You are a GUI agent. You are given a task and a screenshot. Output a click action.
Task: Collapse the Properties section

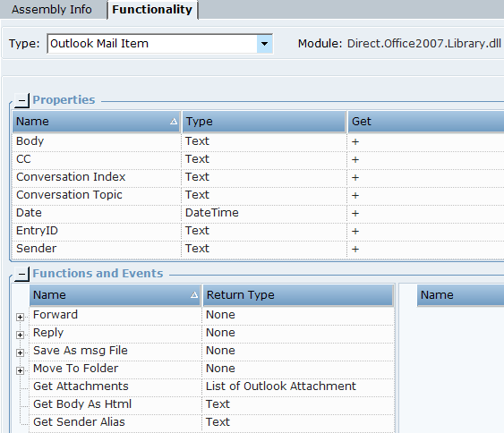point(21,100)
